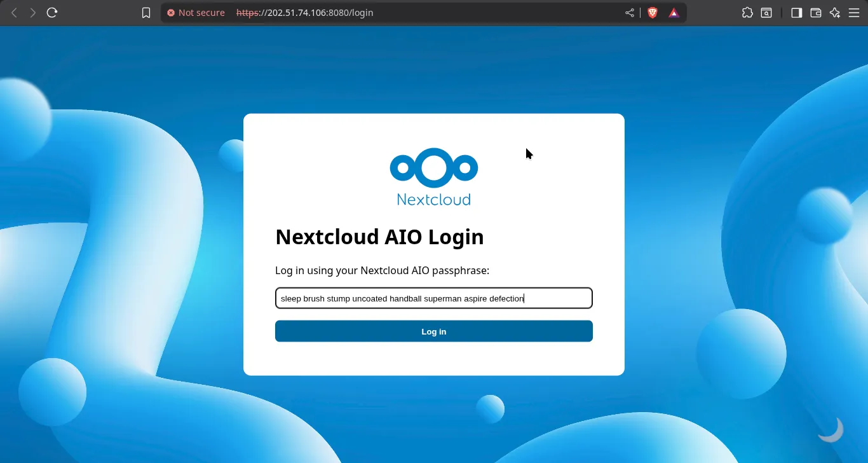
Task: Reload the Nextcloud login page
Action: pos(52,13)
